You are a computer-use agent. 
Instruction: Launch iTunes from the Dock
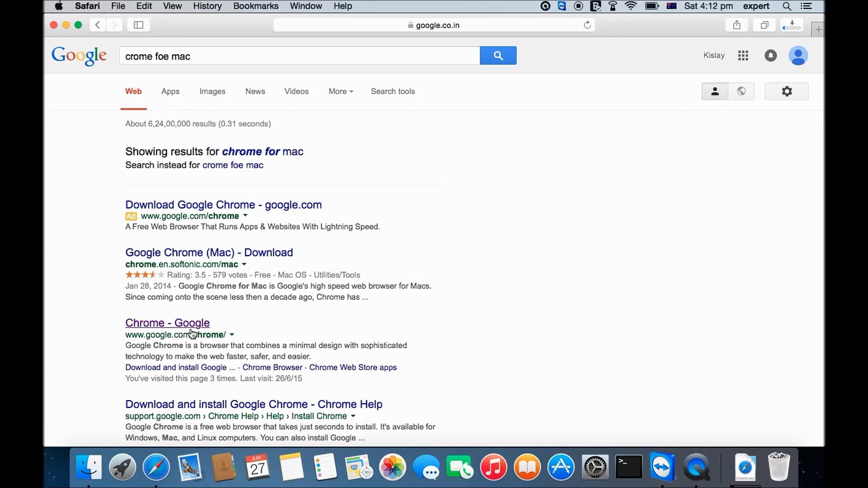[494, 467]
